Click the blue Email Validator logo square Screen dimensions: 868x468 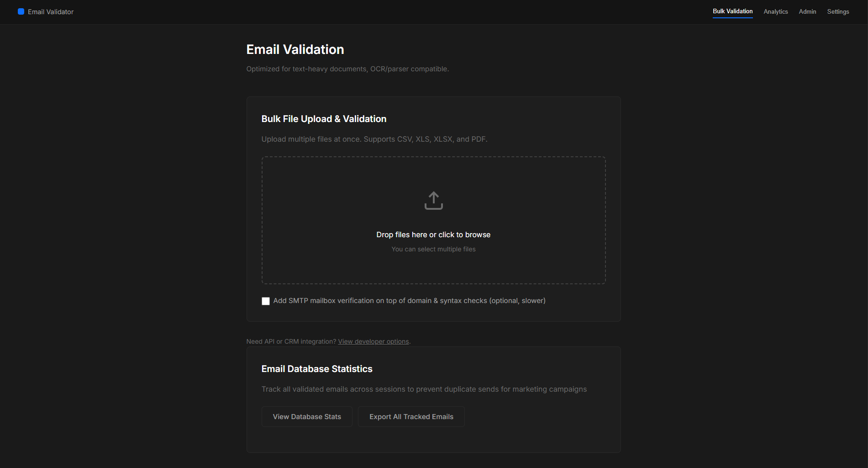pyautogui.click(x=21, y=11)
